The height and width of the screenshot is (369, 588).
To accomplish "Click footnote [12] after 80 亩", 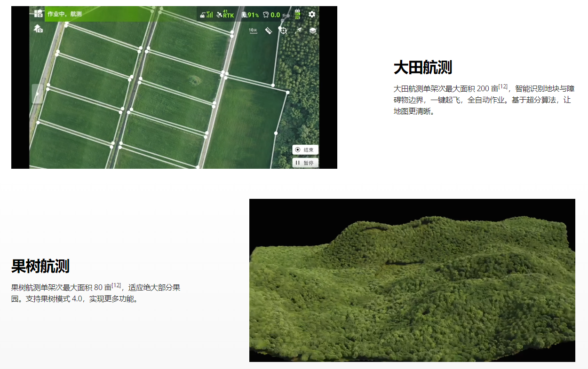I will (x=117, y=285).
